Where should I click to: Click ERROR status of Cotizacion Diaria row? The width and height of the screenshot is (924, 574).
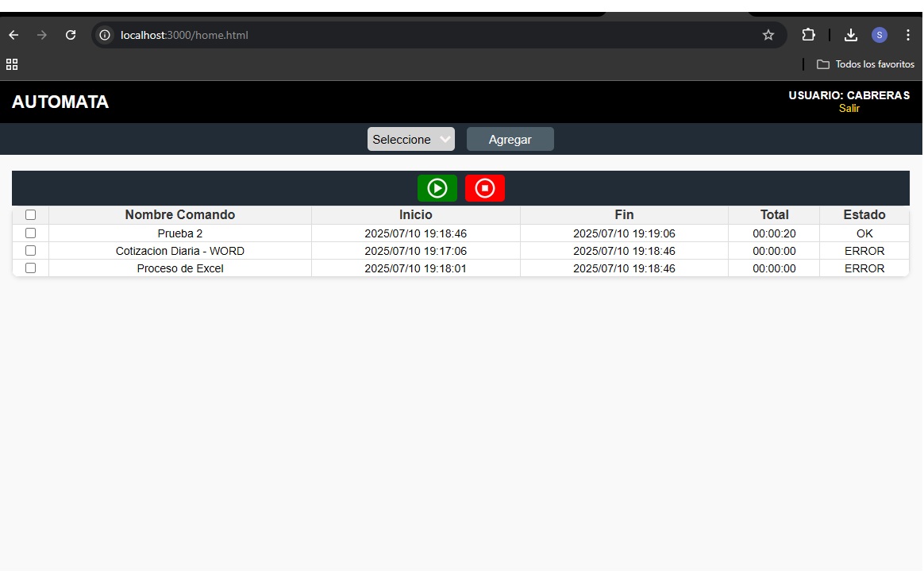click(864, 251)
